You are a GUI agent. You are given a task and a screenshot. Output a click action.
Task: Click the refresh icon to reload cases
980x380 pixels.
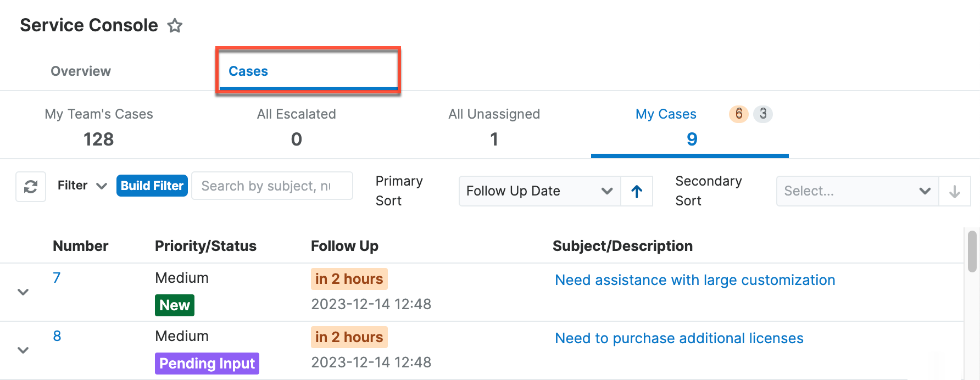30,187
